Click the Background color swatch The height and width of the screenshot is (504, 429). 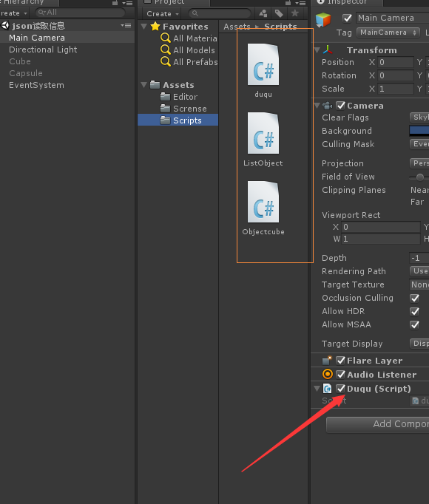[x=419, y=130]
